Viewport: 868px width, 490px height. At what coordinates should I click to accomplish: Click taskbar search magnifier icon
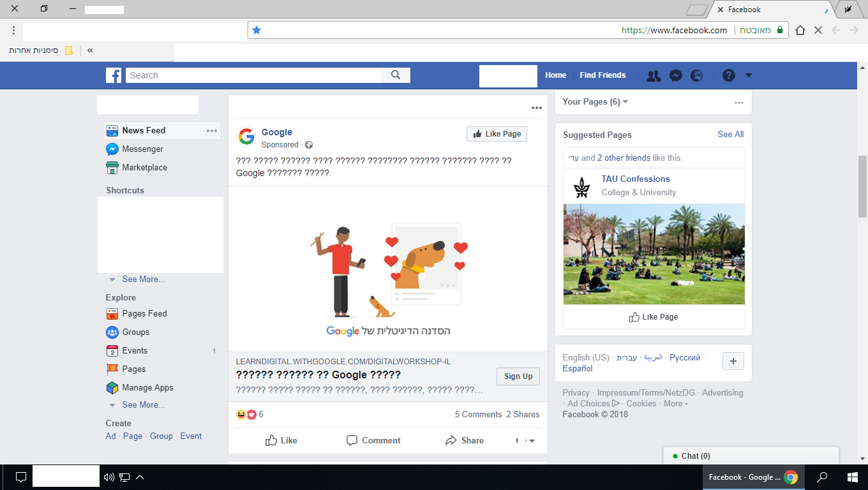pyautogui.click(x=823, y=477)
